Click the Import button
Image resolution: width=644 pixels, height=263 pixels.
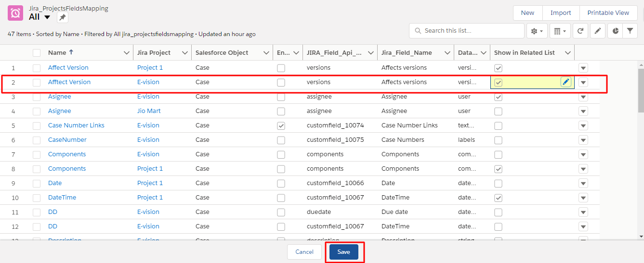(561, 13)
